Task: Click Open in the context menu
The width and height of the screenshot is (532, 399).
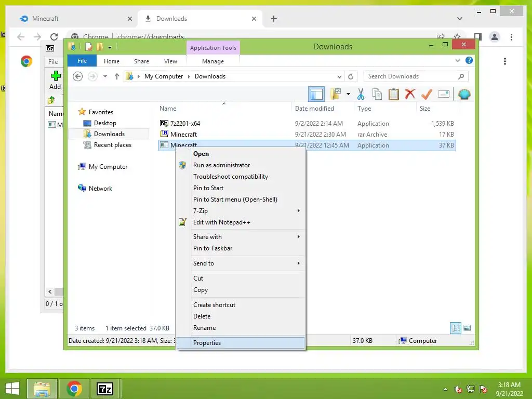Action: pyautogui.click(x=241, y=154)
